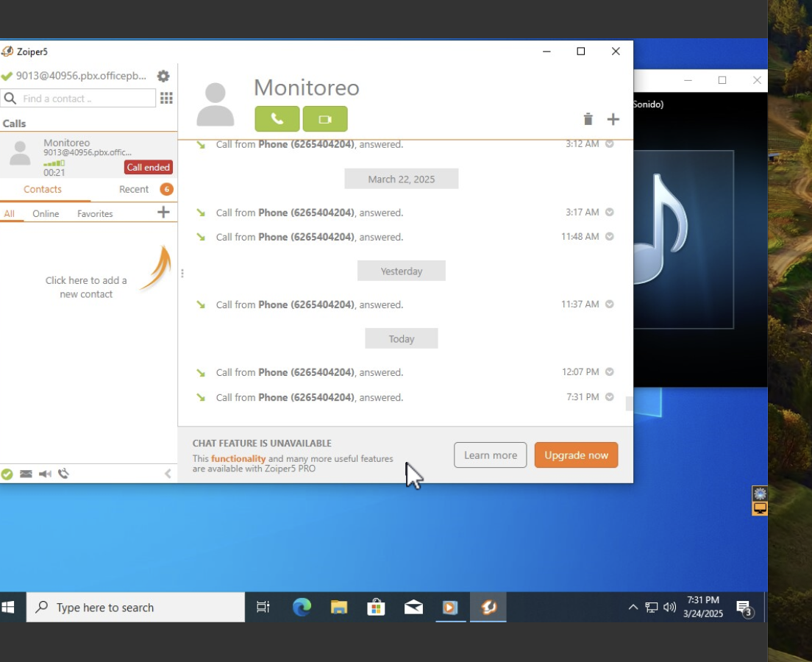The image size is (812, 662).
Task: Select All contacts filter
Action: pyautogui.click(x=10, y=213)
